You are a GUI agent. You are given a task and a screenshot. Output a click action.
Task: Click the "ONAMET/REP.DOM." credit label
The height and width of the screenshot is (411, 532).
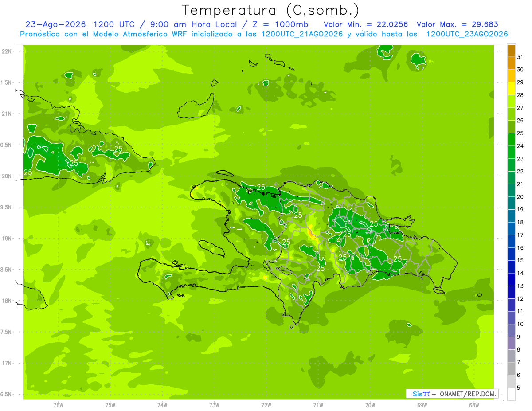coord(467,394)
